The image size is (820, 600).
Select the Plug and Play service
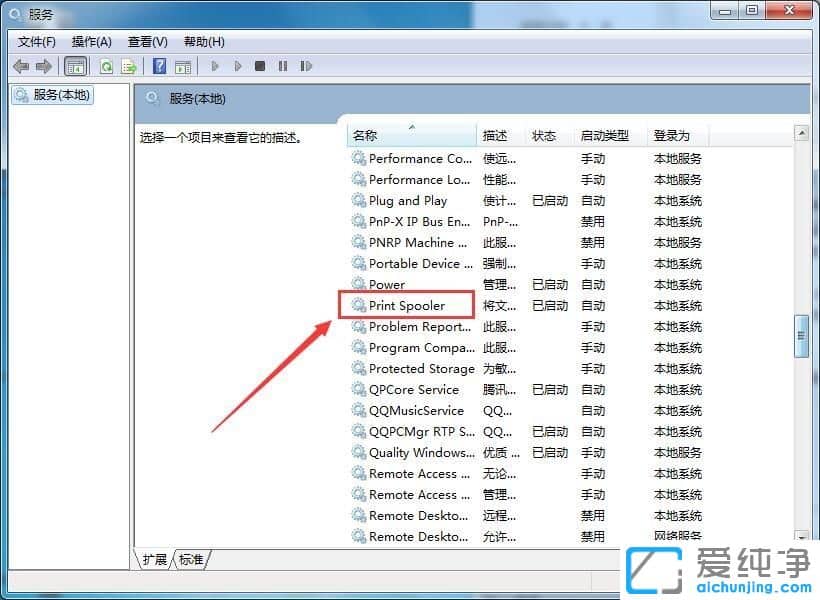pyautogui.click(x=410, y=200)
